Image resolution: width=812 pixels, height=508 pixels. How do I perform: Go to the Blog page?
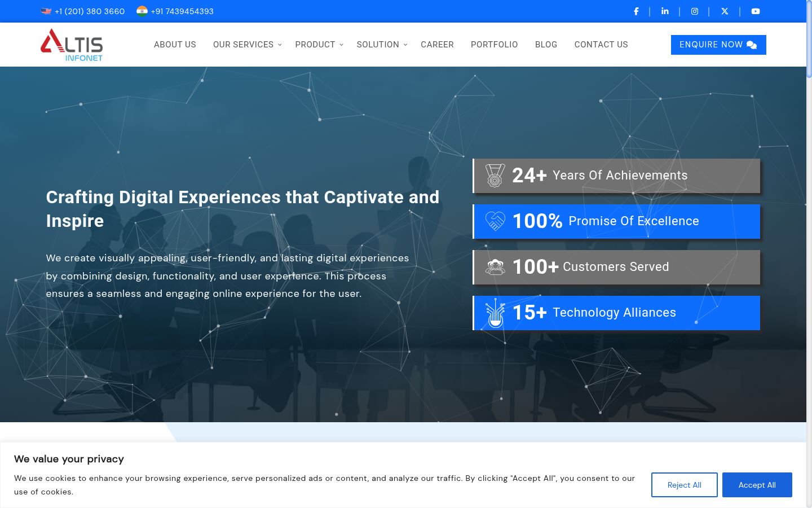click(x=546, y=45)
